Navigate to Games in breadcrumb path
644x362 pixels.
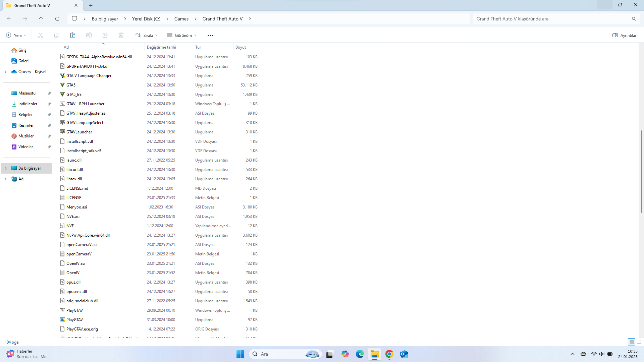pos(181,19)
